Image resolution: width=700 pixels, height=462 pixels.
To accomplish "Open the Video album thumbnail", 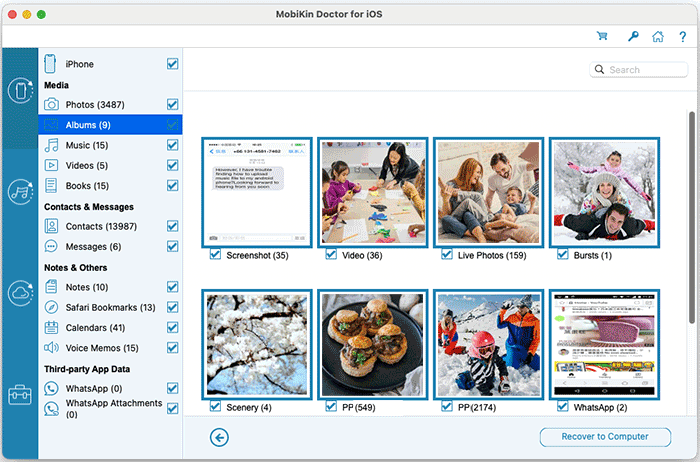I will (373, 192).
